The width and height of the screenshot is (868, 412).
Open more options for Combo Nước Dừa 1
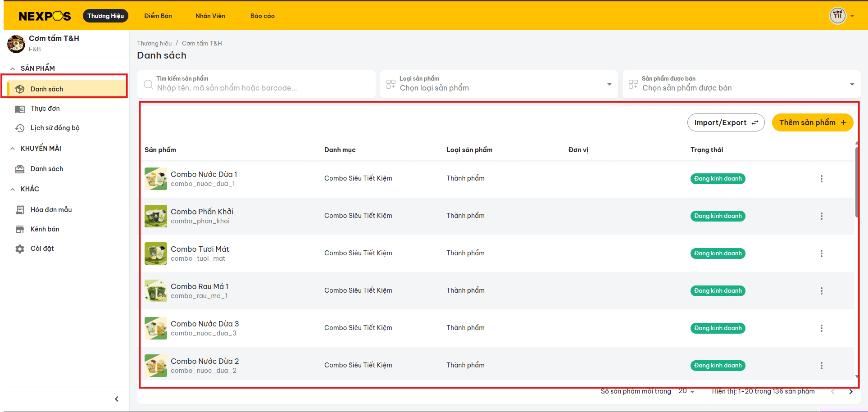click(x=822, y=179)
